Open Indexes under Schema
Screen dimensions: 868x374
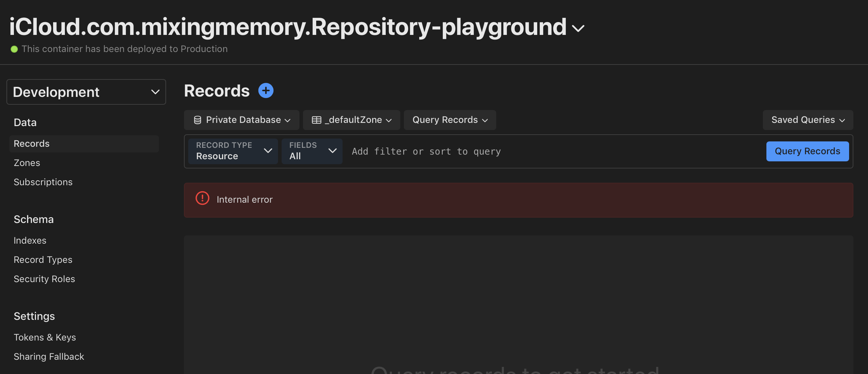pyautogui.click(x=30, y=240)
